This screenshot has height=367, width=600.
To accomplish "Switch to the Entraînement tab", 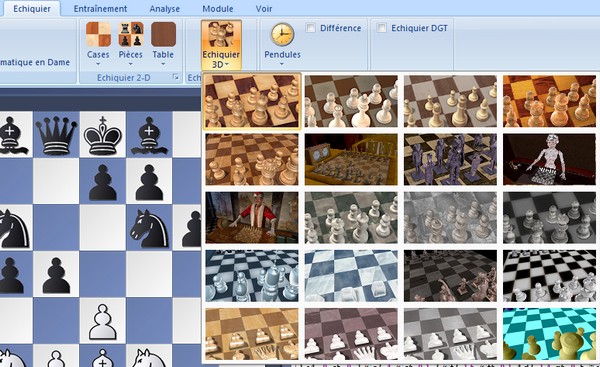I will coord(100,8).
